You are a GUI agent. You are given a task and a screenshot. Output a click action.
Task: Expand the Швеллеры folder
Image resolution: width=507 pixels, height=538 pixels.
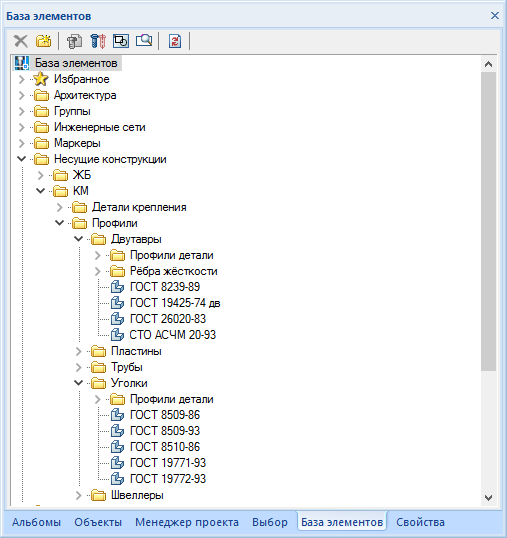coord(79,495)
